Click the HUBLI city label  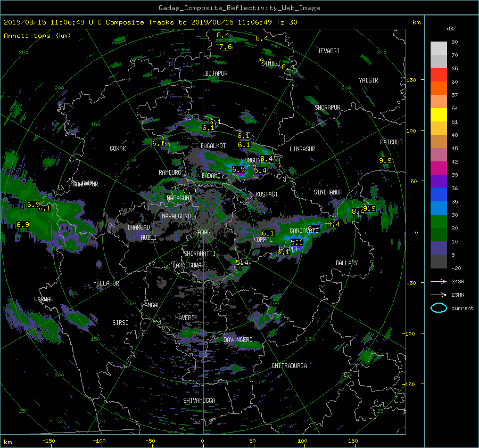pos(148,238)
